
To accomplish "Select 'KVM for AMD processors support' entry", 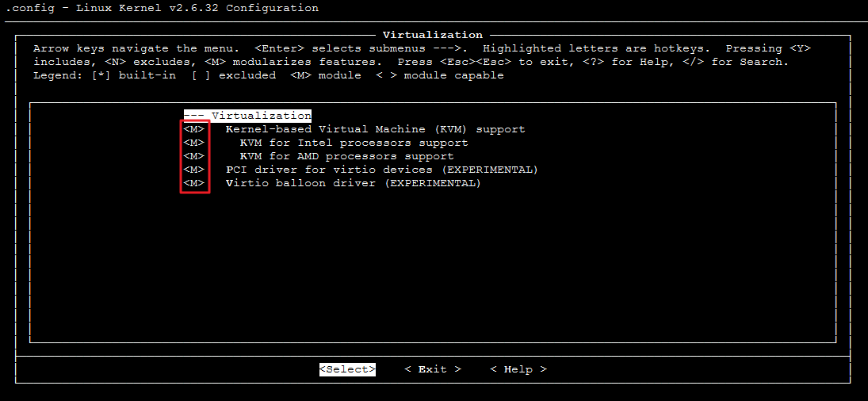I will [x=346, y=156].
